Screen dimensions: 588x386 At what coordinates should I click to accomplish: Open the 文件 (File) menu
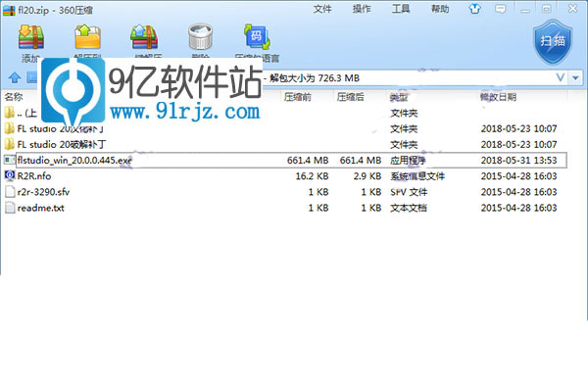pyautogui.click(x=322, y=9)
